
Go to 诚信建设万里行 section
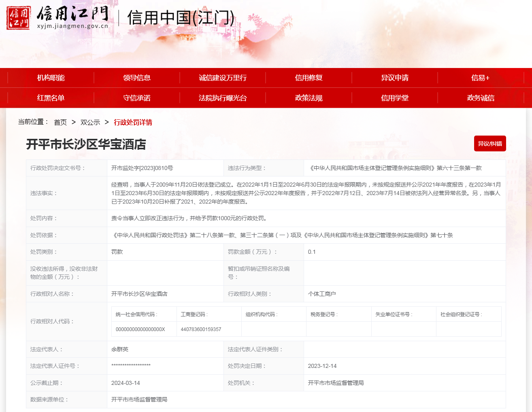pos(223,78)
